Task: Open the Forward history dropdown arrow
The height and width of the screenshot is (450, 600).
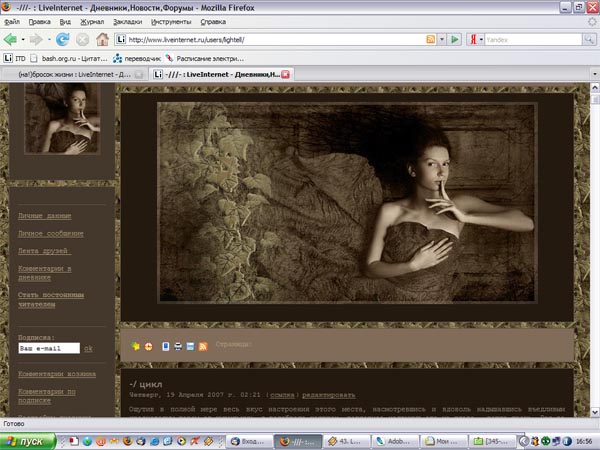Action: pyautogui.click(x=49, y=39)
